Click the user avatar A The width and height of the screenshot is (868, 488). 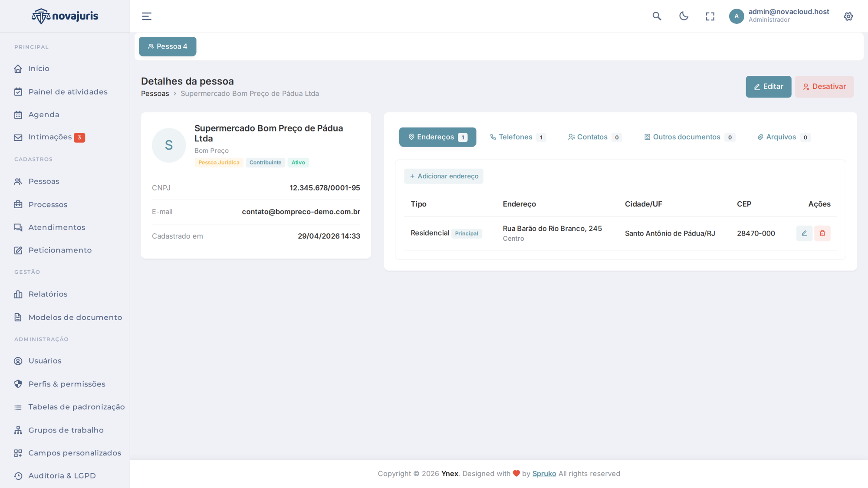[x=736, y=16]
